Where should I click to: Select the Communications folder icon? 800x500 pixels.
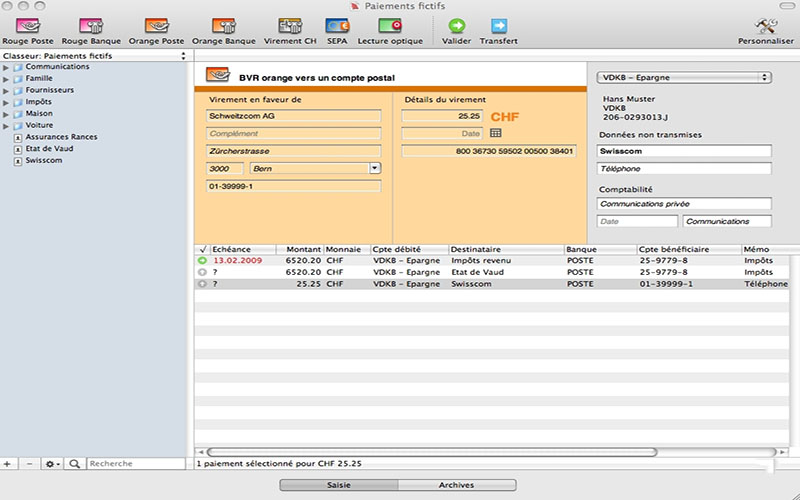pos(18,67)
